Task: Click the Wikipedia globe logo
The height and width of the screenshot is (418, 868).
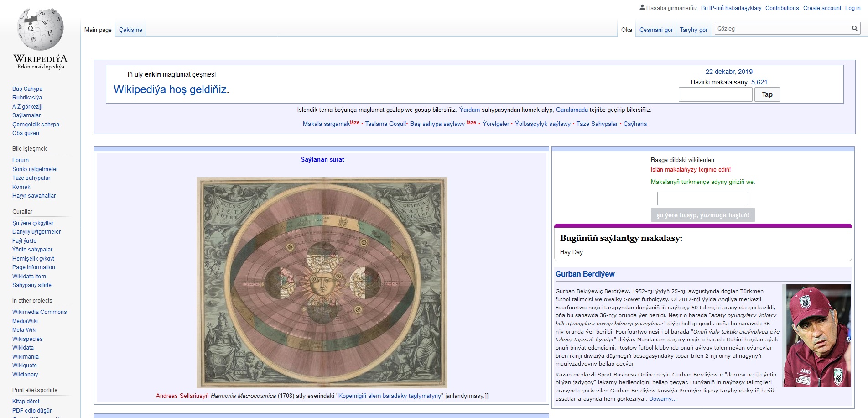Action: click(41, 29)
